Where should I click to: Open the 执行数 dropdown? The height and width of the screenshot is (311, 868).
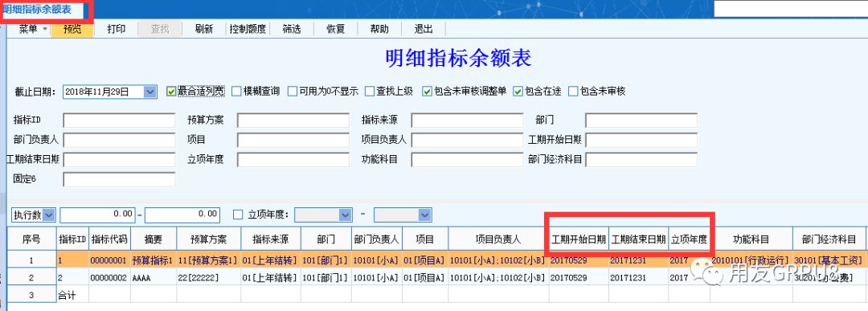click(x=49, y=215)
